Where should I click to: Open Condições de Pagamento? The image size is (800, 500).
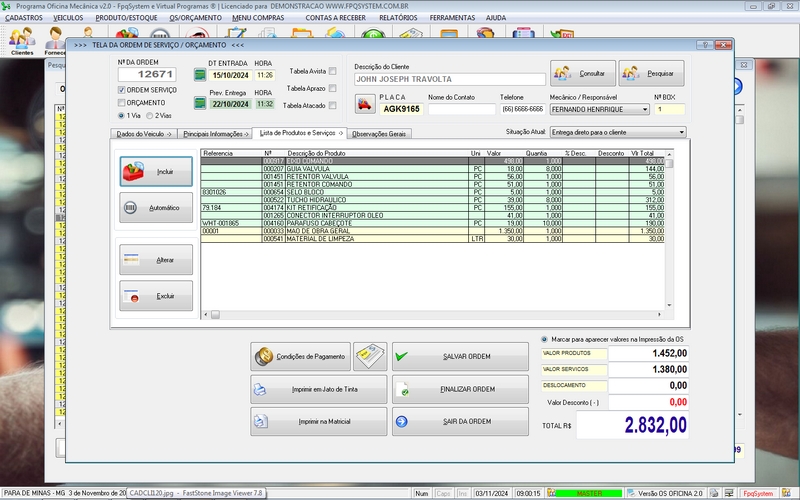[x=299, y=356]
